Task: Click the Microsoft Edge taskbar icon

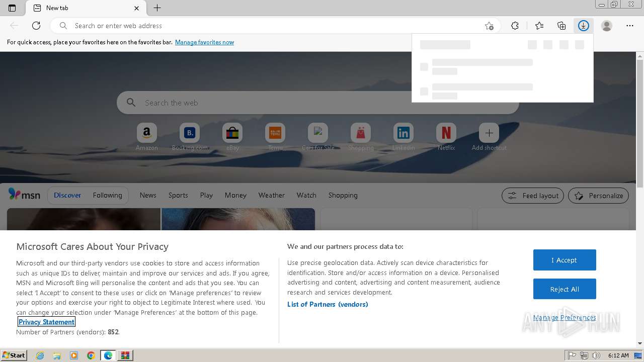Action: tap(108, 355)
